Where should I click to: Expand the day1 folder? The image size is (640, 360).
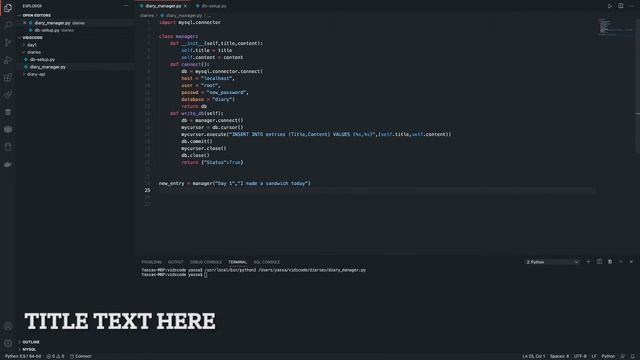31,45
